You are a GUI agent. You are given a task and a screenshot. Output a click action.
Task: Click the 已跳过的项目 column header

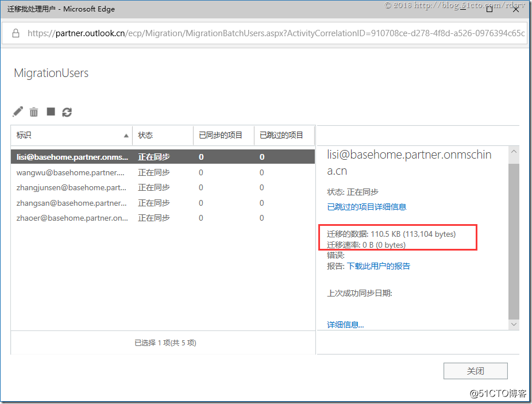click(284, 135)
